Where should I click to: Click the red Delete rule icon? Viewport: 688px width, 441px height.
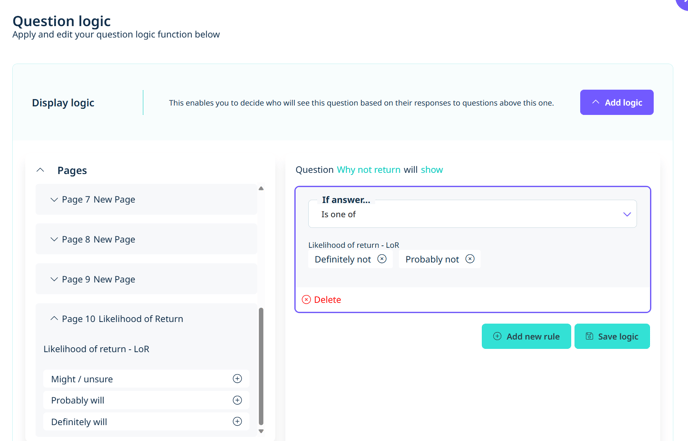(x=306, y=300)
